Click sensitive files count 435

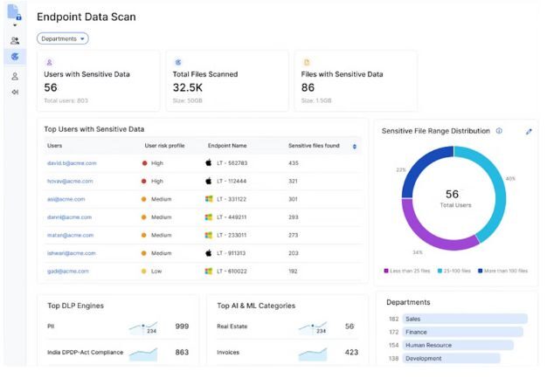coord(294,163)
